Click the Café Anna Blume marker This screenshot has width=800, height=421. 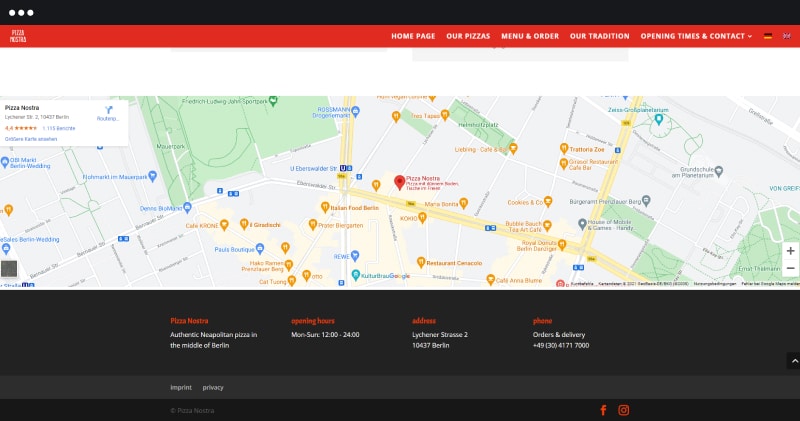point(490,279)
